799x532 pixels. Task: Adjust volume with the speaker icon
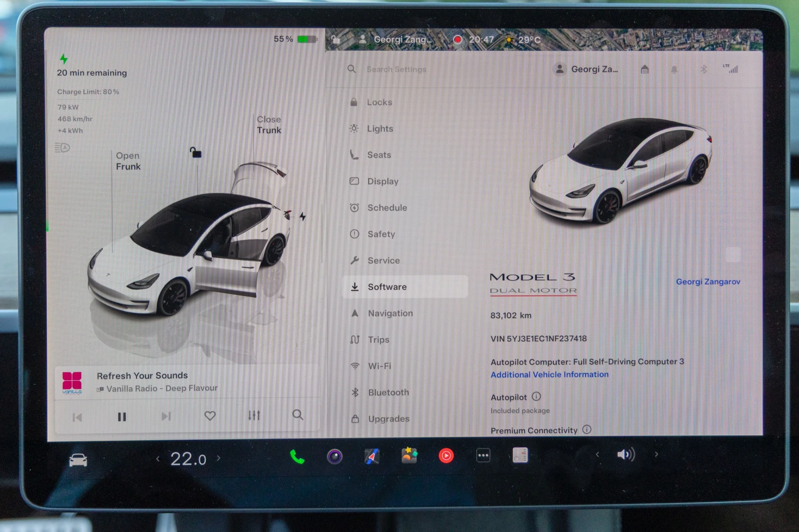coord(626,455)
